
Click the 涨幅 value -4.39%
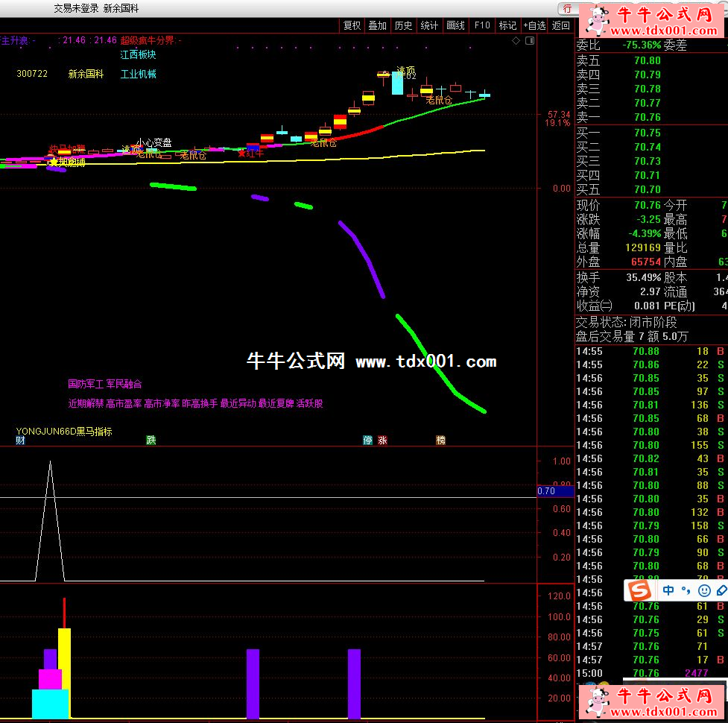click(645, 233)
